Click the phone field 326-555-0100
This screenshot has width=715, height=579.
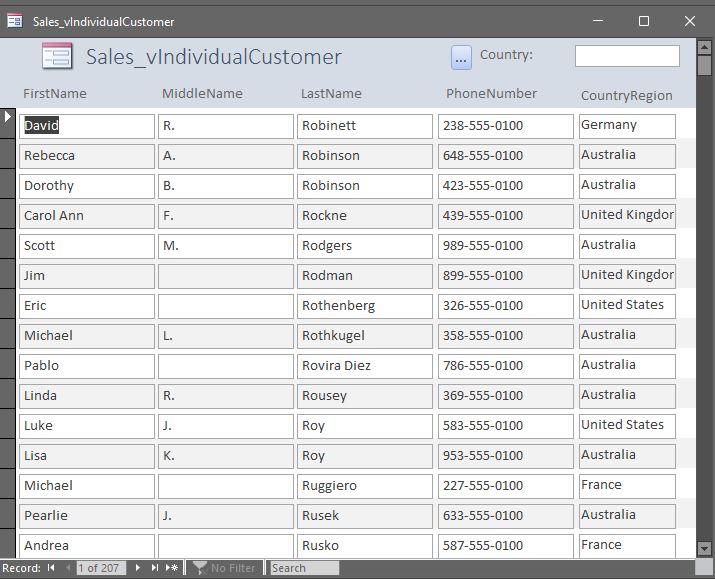[x=506, y=306]
